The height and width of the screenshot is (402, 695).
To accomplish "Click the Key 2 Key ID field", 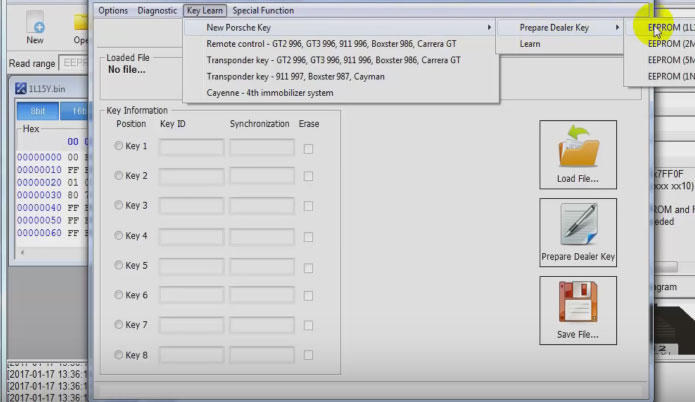I will click(191, 176).
